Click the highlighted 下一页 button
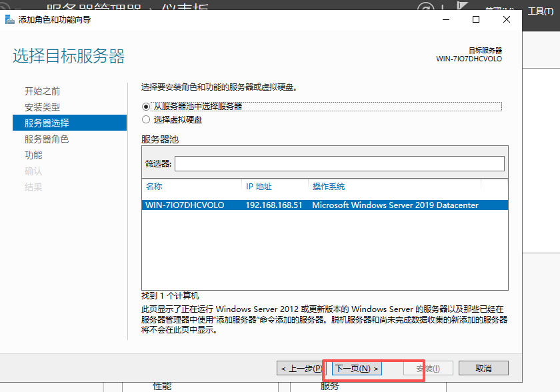Screen dimensions: 560x392 click(358, 367)
